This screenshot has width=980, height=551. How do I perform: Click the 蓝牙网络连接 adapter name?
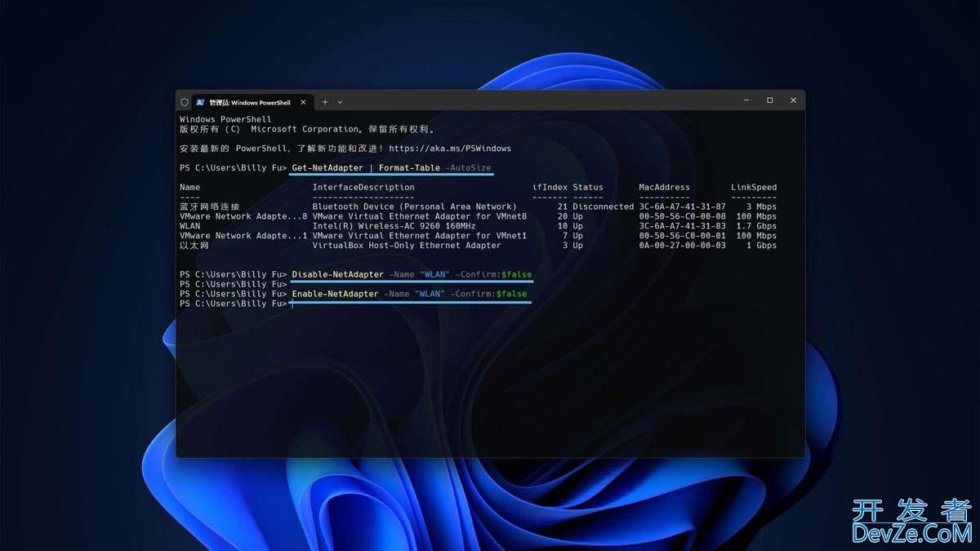click(x=210, y=207)
